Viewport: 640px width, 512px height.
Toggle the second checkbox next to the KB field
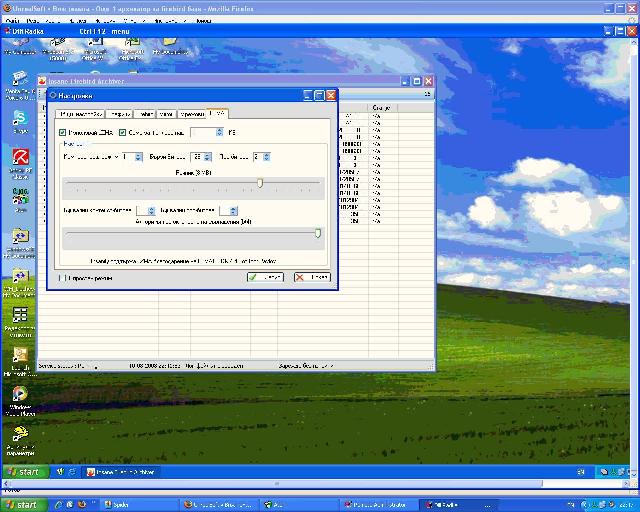coord(122,132)
